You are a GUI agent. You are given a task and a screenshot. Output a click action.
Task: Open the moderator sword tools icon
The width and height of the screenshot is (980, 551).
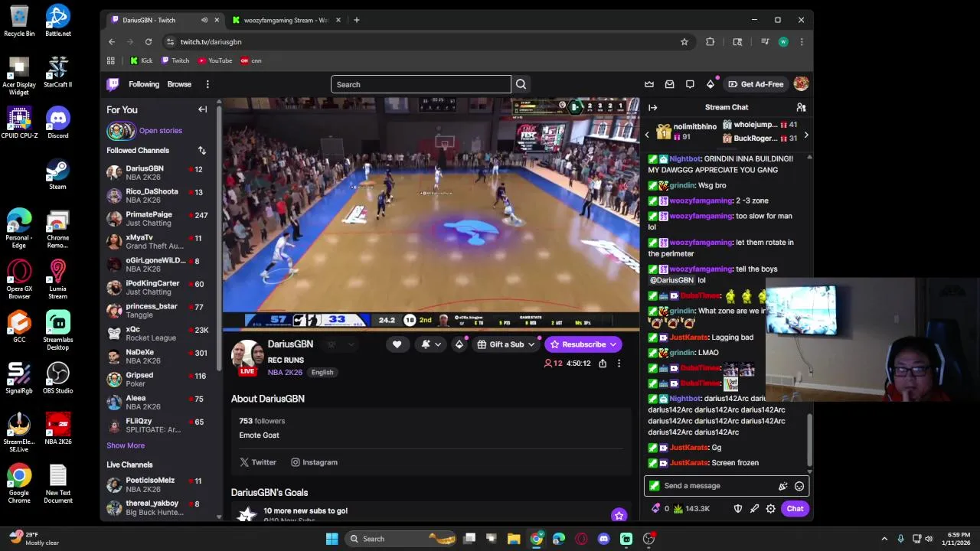pos(754,509)
